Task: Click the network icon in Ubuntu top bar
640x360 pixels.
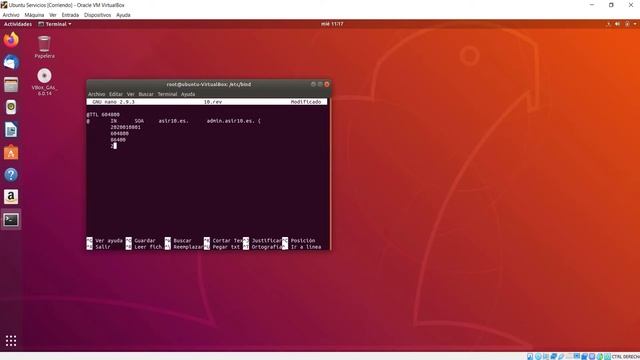Action: click(608, 24)
